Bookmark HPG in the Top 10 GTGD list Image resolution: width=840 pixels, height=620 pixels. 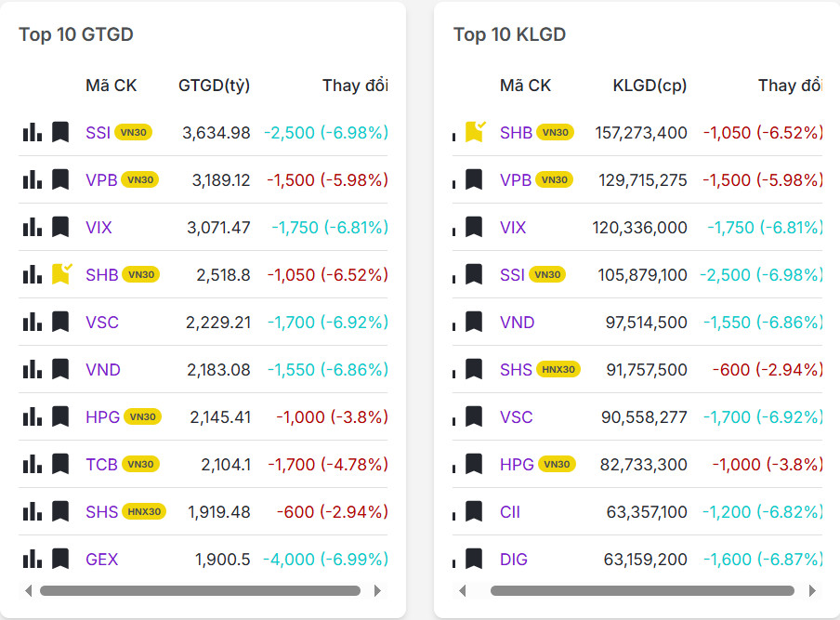pos(60,417)
